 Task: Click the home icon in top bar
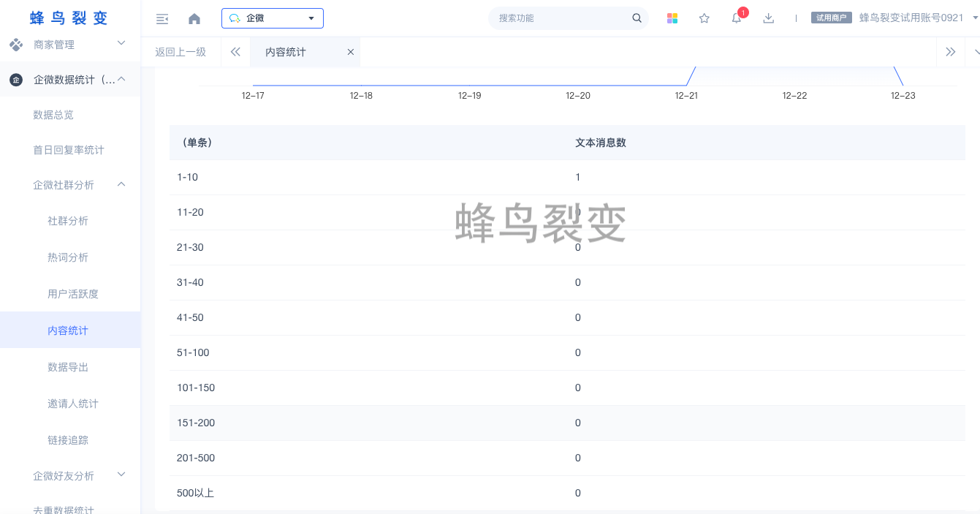pos(194,18)
